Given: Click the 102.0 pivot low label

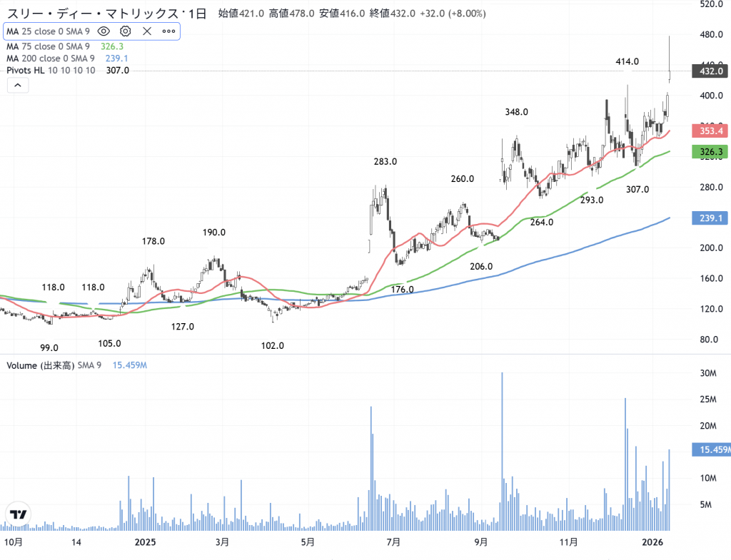Looking at the screenshot, I should (273, 345).
